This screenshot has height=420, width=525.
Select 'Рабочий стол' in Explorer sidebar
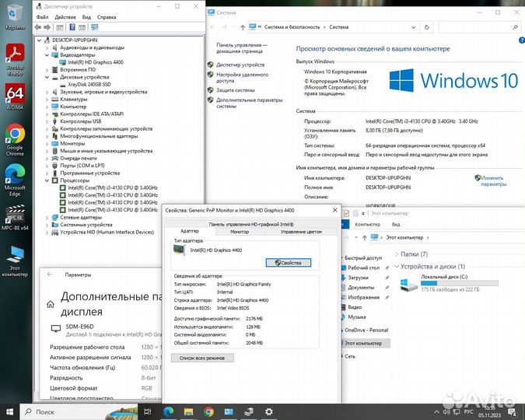(364, 268)
